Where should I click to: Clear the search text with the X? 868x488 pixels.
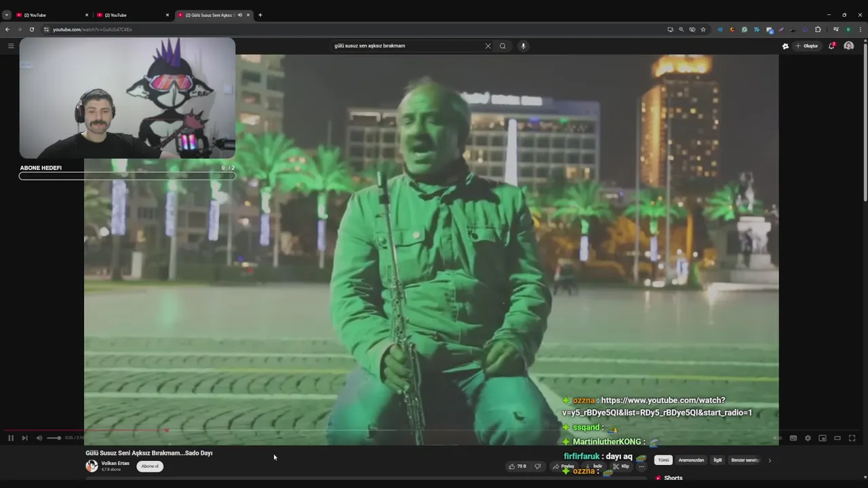tap(488, 46)
